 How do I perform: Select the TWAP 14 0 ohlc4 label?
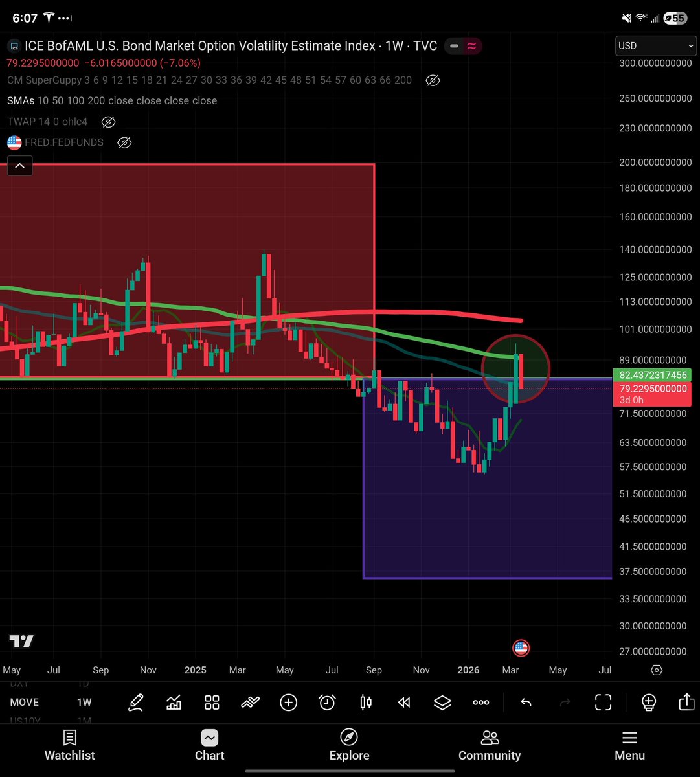point(47,122)
